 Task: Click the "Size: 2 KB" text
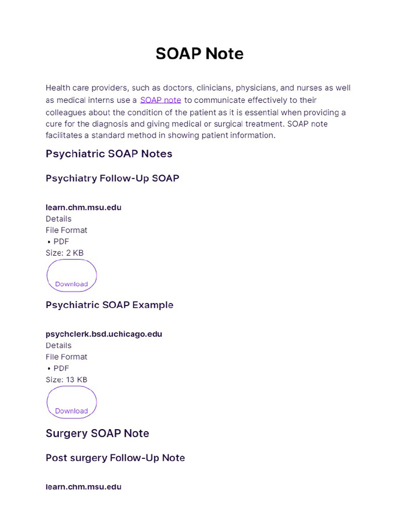[x=64, y=253]
